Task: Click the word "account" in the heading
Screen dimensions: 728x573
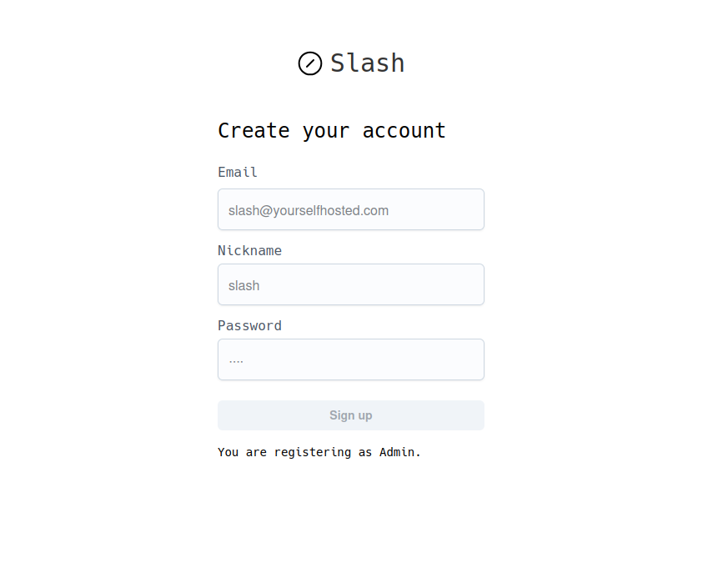Action: pos(404,131)
